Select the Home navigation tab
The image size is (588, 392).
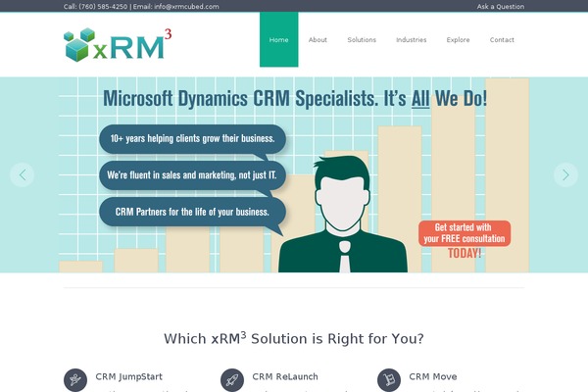(x=278, y=40)
